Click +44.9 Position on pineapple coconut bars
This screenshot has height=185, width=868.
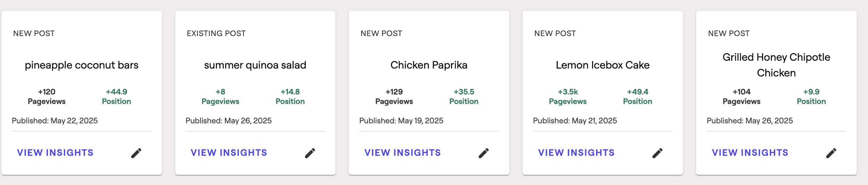pyautogui.click(x=116, y=96)
